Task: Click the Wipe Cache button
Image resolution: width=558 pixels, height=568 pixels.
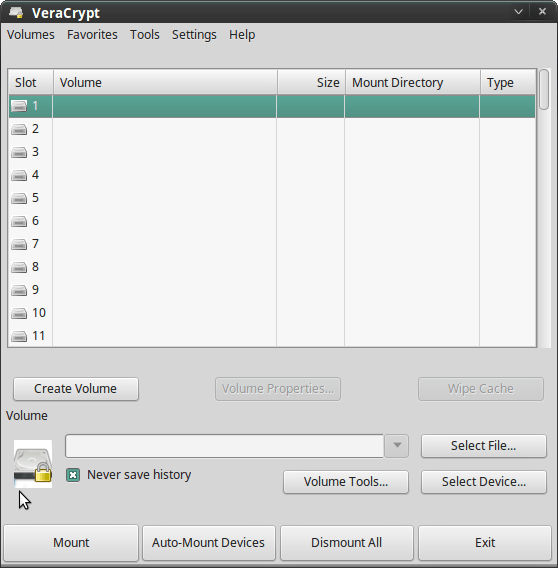Action: tap(480, 389)
